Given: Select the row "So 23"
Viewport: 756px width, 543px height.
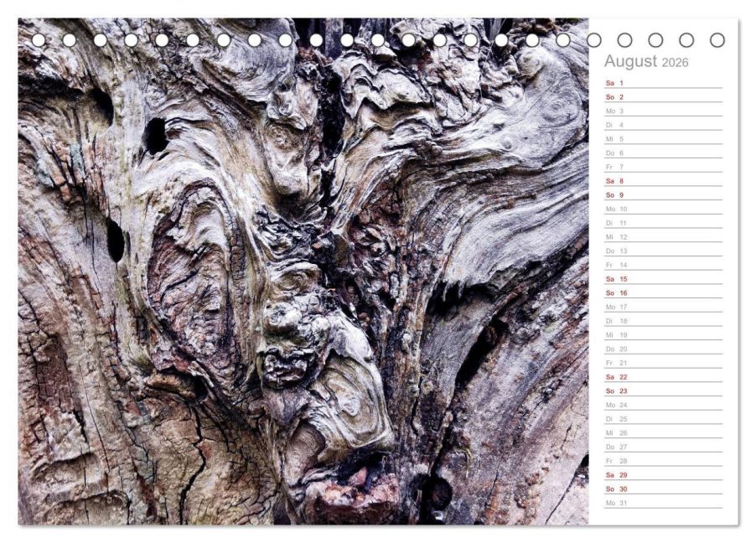Looking at the screenshot, I should pos(664,390).
